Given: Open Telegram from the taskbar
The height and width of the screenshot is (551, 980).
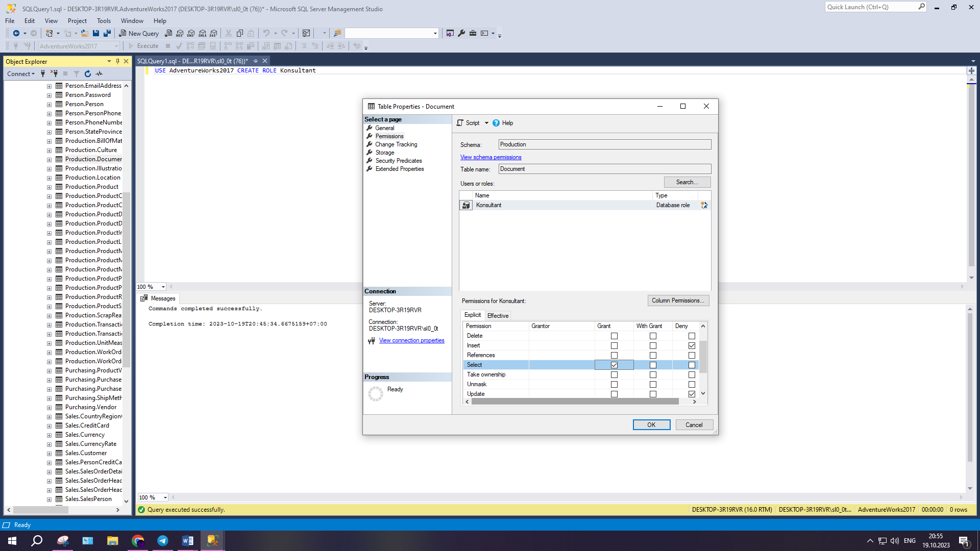Looking at the screenshot, I should click(x=163, y=541).
